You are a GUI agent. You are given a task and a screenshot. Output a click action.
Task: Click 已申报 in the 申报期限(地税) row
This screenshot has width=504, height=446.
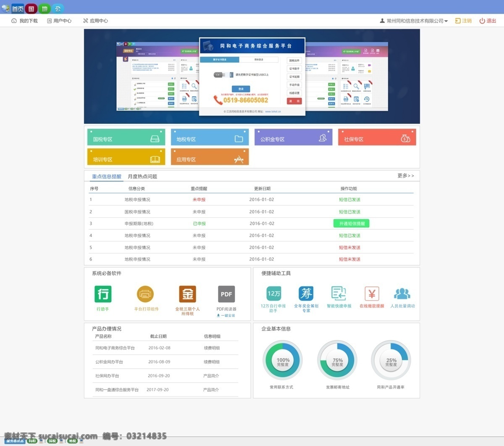199,224
